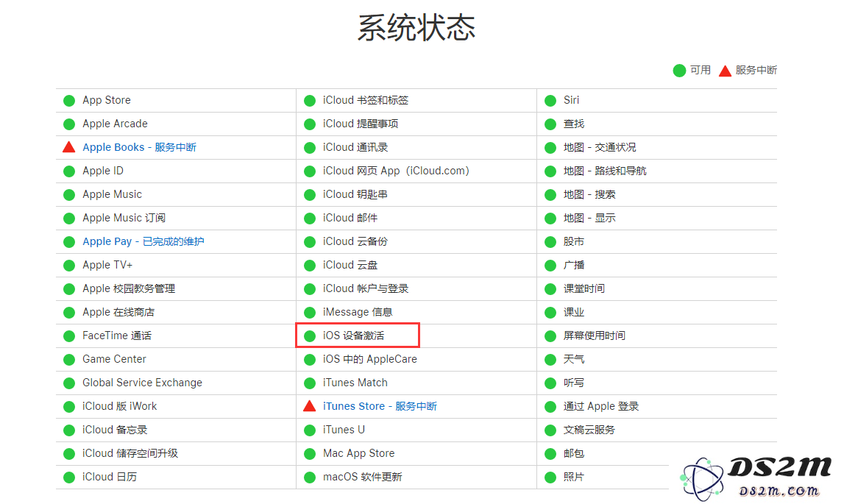Click the red triangle beside iTunes Store
This screenshot has width=844, height=504.
(x=310, y=406)
